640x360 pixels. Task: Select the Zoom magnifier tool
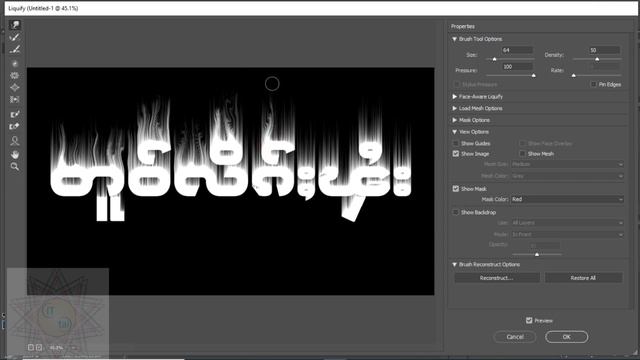pyautogui.click(x=15, y=167)
